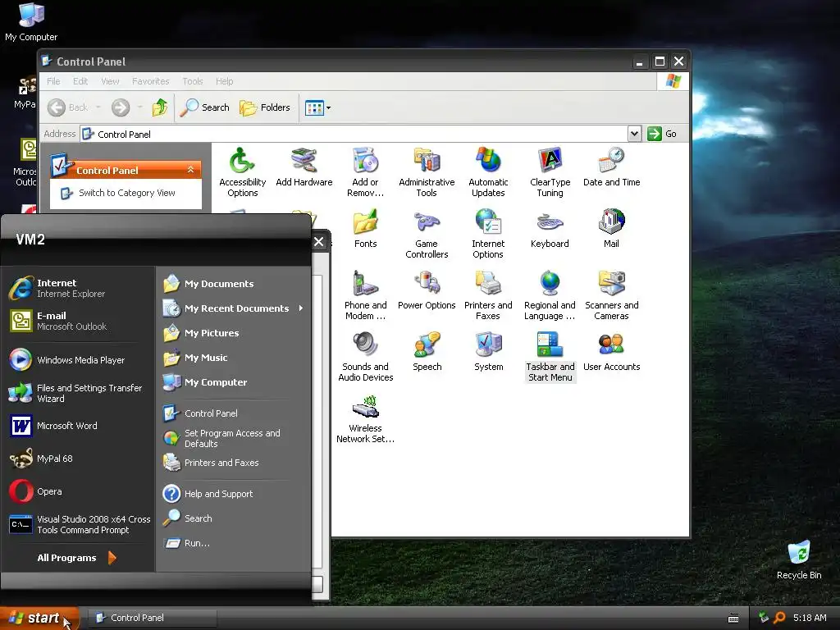
Task: Launch MyPal 68 browser from Start menu
Action: coord(78,459)
